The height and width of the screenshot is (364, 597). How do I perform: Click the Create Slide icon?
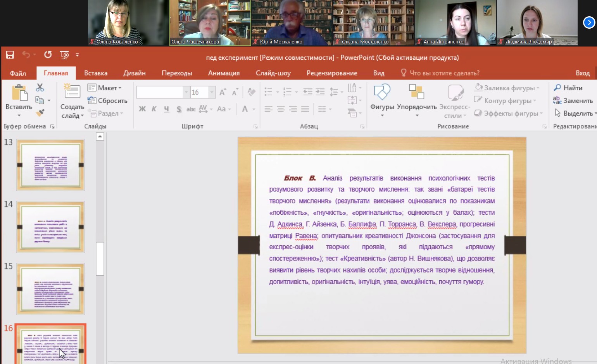point(72,91)
